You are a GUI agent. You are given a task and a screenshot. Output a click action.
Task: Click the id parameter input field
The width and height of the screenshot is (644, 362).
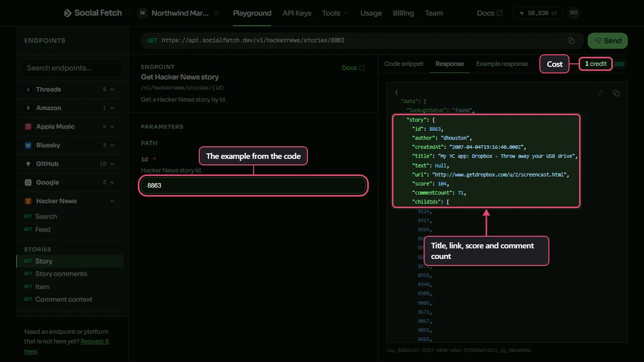pos(253,186)
